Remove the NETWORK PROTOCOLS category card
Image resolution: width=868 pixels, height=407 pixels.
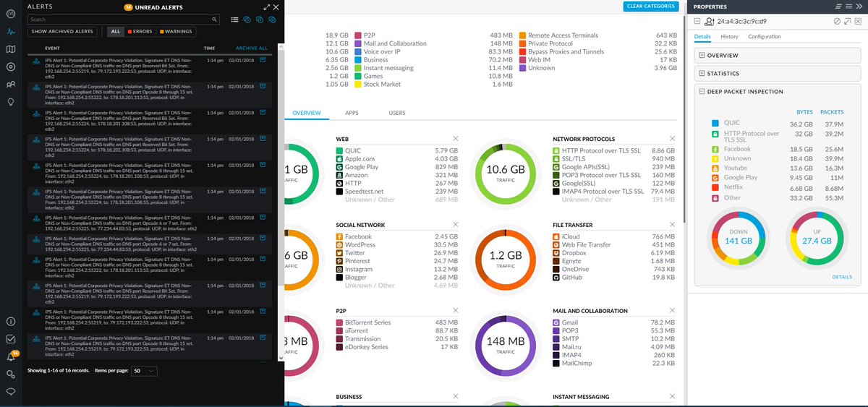coord(673,138)
